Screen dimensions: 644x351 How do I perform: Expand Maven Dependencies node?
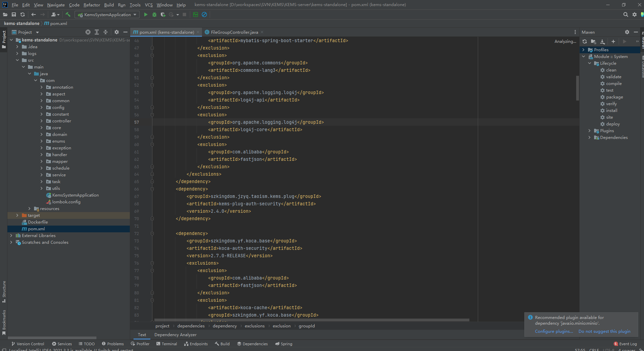point(589,138)
